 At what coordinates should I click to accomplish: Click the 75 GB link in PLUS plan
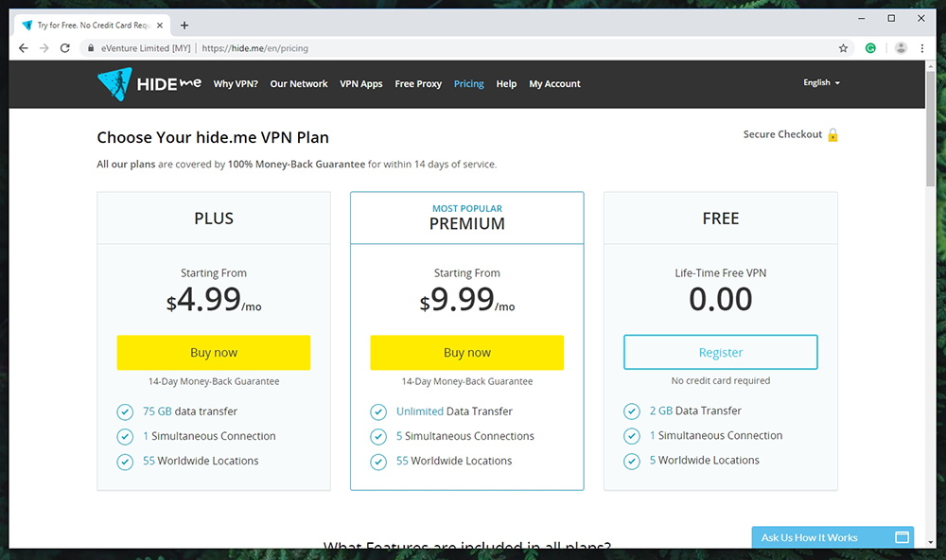pos(157,411)
